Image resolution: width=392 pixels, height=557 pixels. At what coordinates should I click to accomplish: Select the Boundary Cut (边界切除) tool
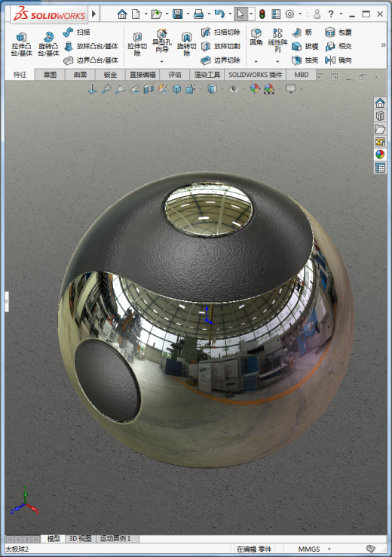pos(221,60)
